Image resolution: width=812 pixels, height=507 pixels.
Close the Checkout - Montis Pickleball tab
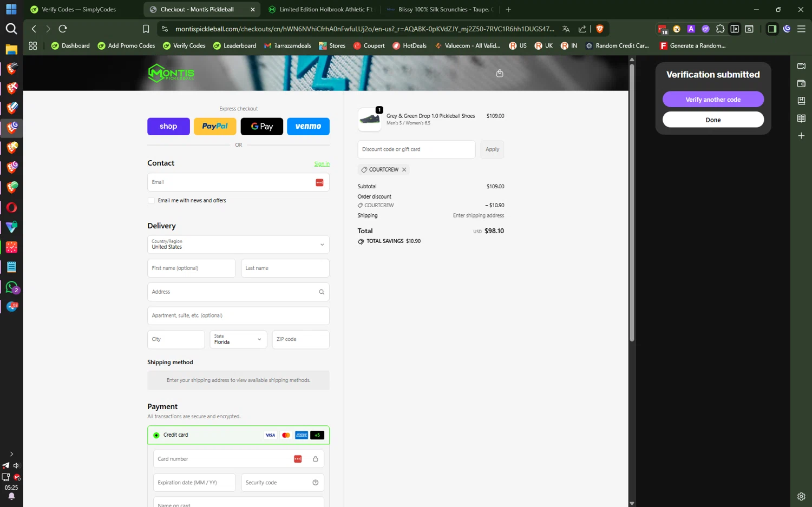[x=252, y=9]
